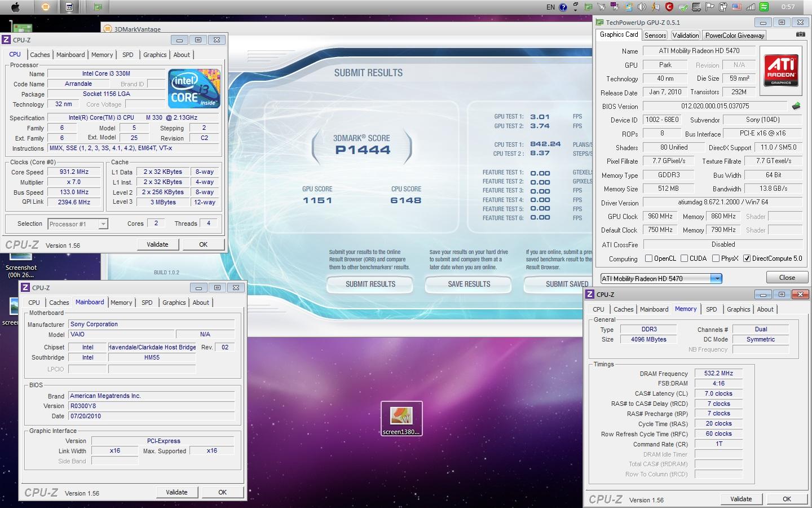Click the green arrows tray icon
812x508 pixels.
click(764, 7)
